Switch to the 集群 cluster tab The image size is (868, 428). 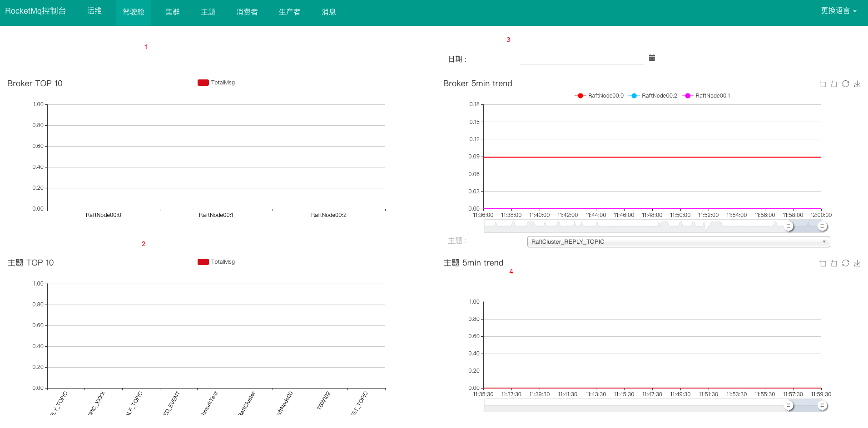(x=173, y=12)
